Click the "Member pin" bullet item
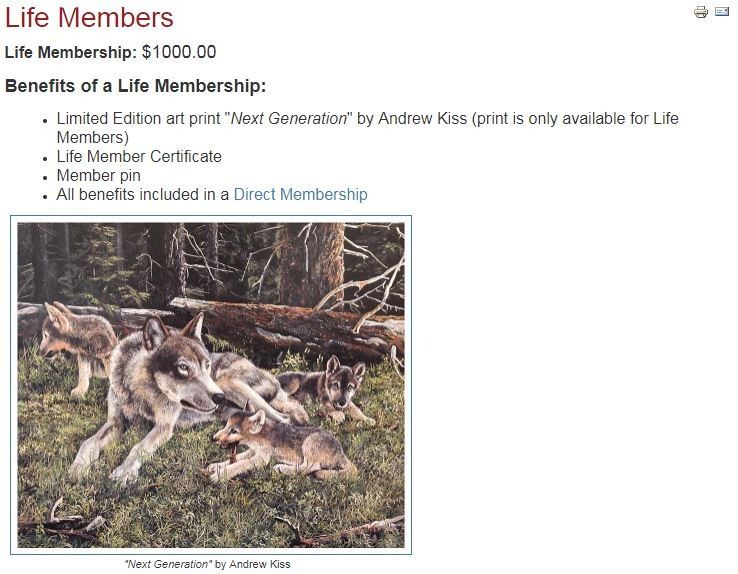Screen dimensions: 738x574 coord(98,176)
